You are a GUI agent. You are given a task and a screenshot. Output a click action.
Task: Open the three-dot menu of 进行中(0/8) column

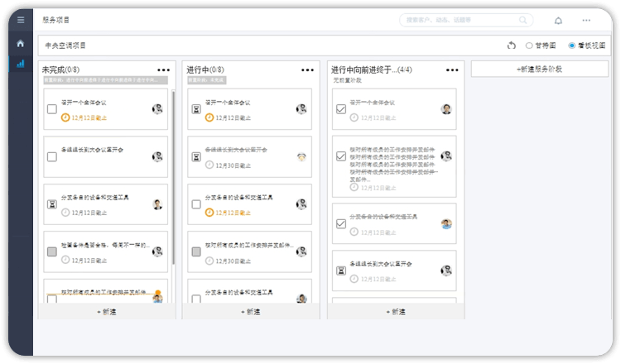coord(307,70)
